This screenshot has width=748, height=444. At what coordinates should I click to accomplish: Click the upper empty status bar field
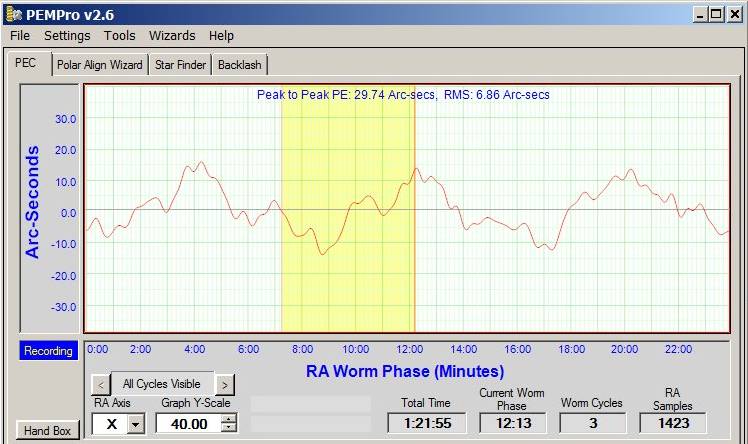311,404
